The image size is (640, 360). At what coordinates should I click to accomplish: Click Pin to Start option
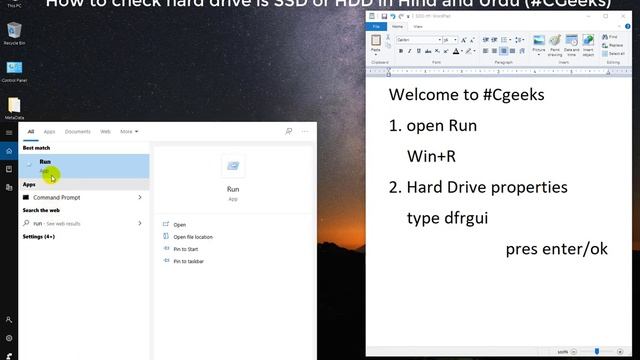pos(186,249)
